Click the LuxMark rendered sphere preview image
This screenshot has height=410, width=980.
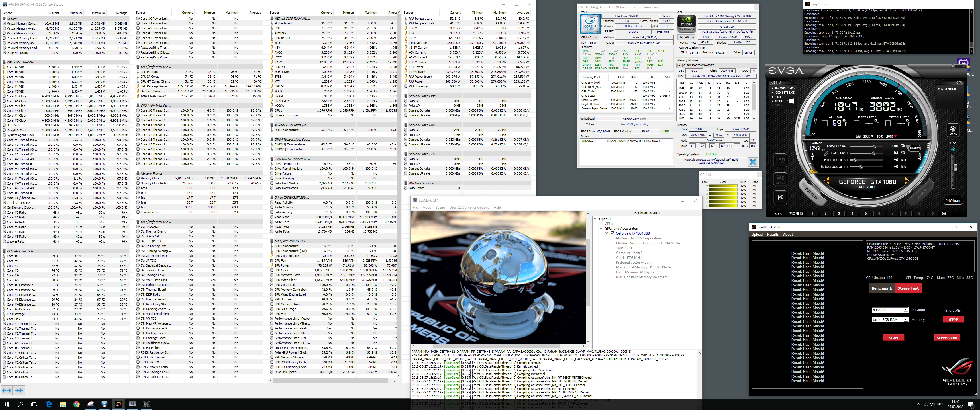click(x=498, y=277)
